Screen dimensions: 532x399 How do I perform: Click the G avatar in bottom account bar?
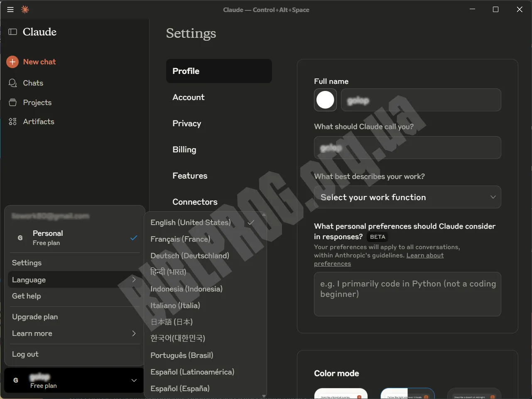point(16,380)
